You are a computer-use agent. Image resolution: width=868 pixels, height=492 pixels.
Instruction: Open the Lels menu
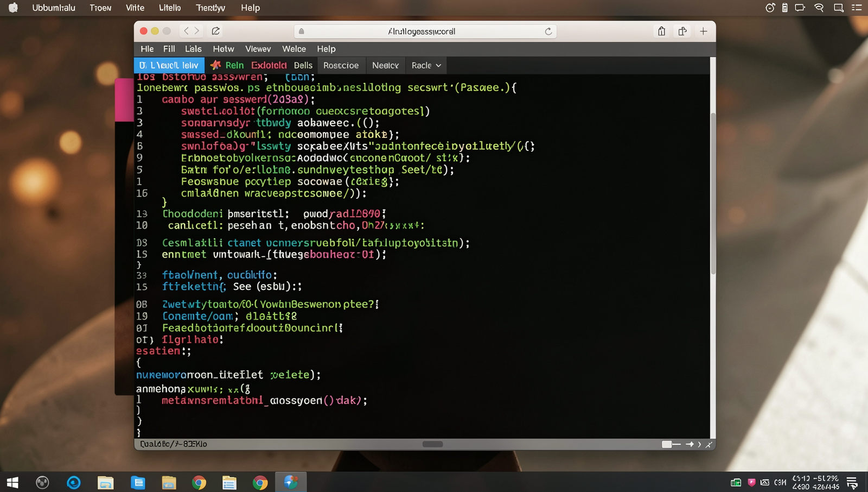[x=193, y=49]
